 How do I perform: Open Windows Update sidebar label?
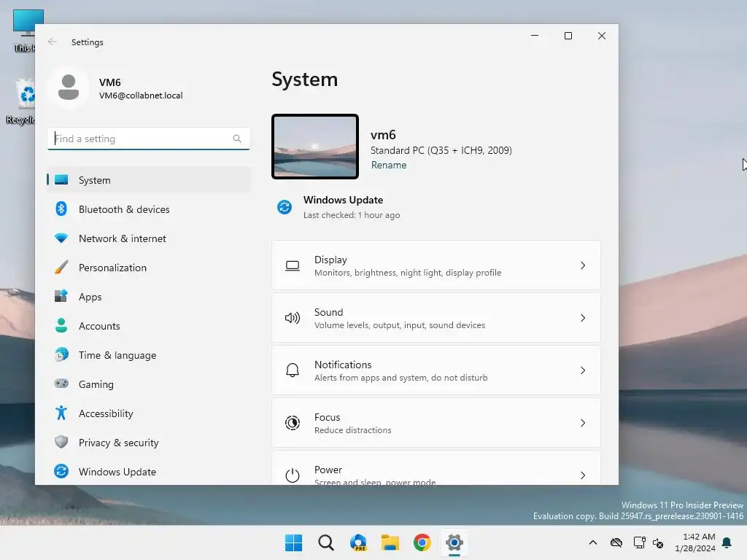pos(117,472)
